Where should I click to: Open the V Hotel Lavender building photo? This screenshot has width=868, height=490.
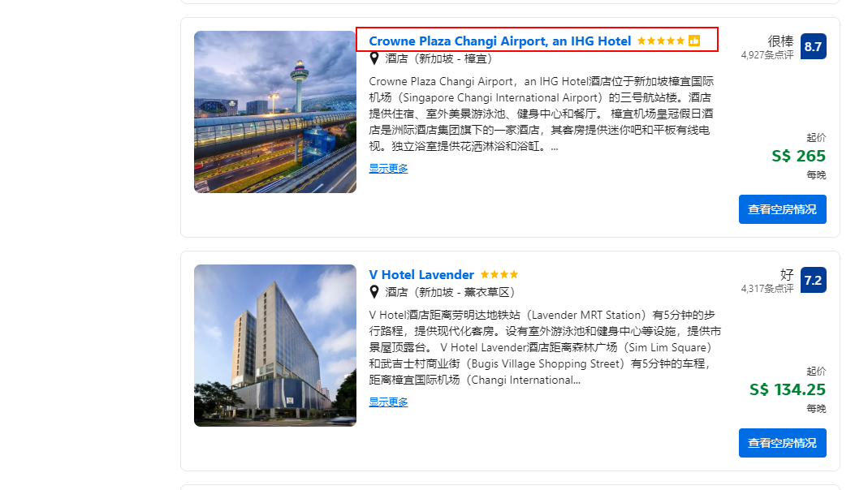click(x=275, y=346)
